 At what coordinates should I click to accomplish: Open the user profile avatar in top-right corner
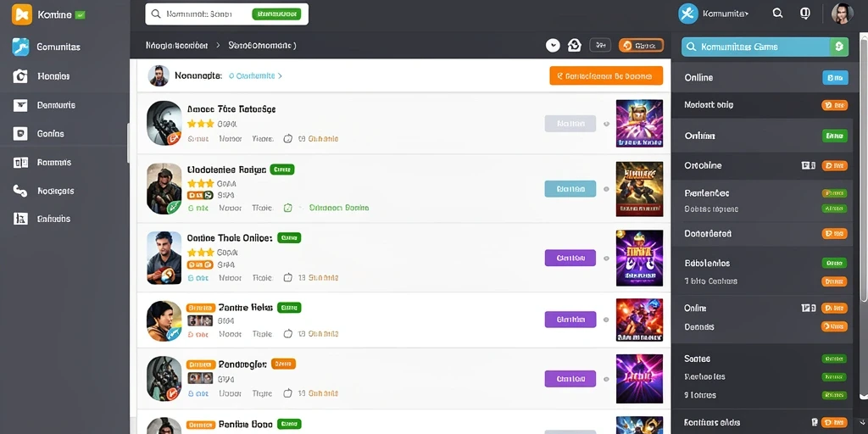pyautogui.click(x=842, y=14)
